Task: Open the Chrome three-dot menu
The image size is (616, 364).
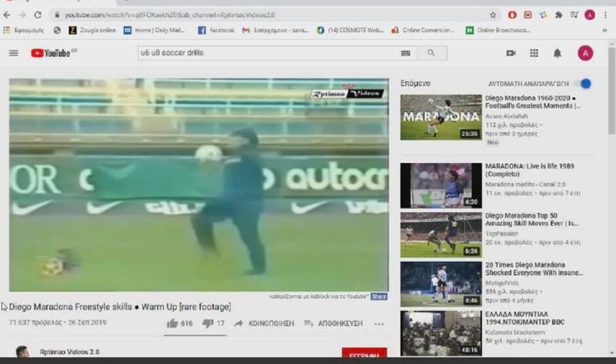Action: point(606,15)
